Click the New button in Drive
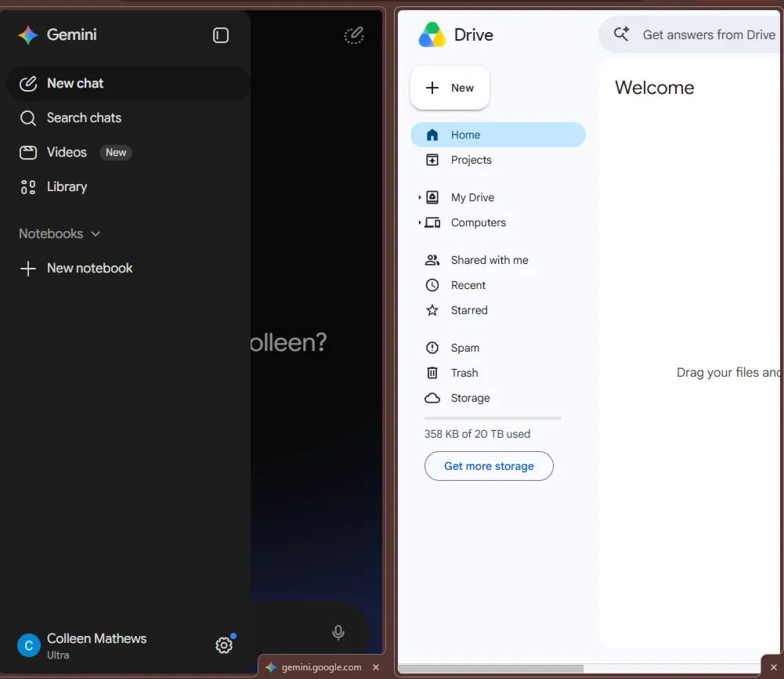This screenshot has height=679, width=784. 450,88
